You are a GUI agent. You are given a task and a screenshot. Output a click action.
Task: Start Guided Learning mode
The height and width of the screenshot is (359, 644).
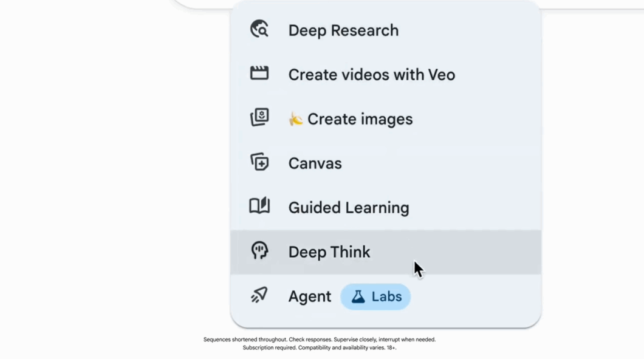click(x=348, y=207)
